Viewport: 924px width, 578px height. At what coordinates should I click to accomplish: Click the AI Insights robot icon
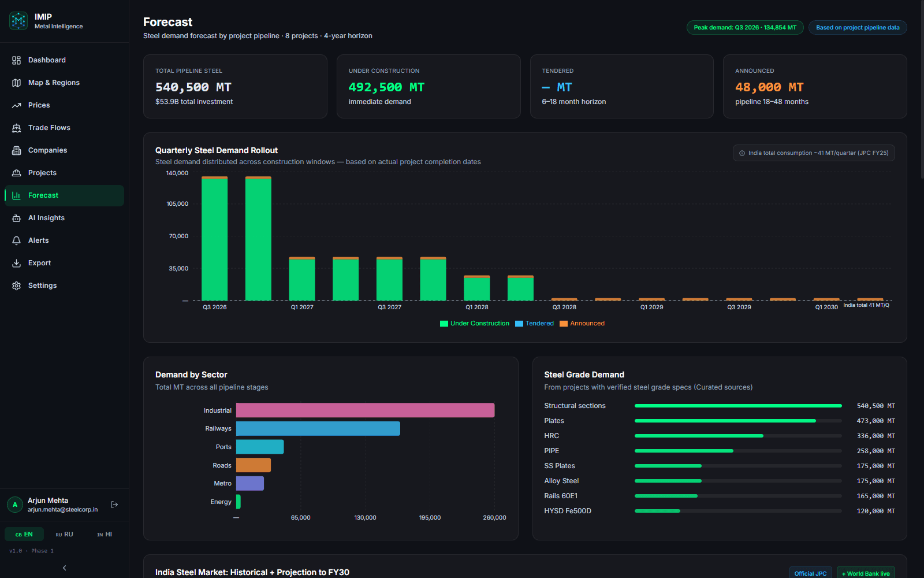pyautogui.click(x=16, y=218)
